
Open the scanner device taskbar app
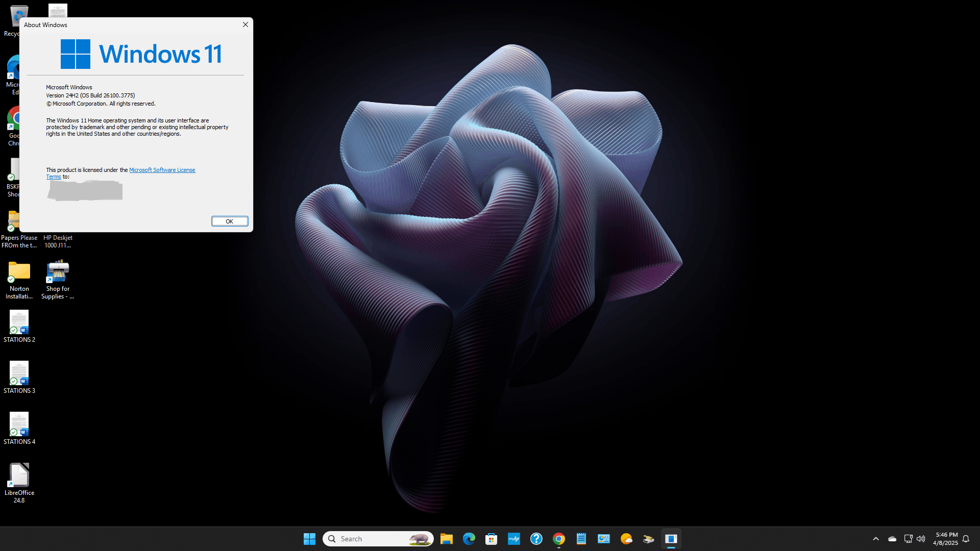pos(649,539)
